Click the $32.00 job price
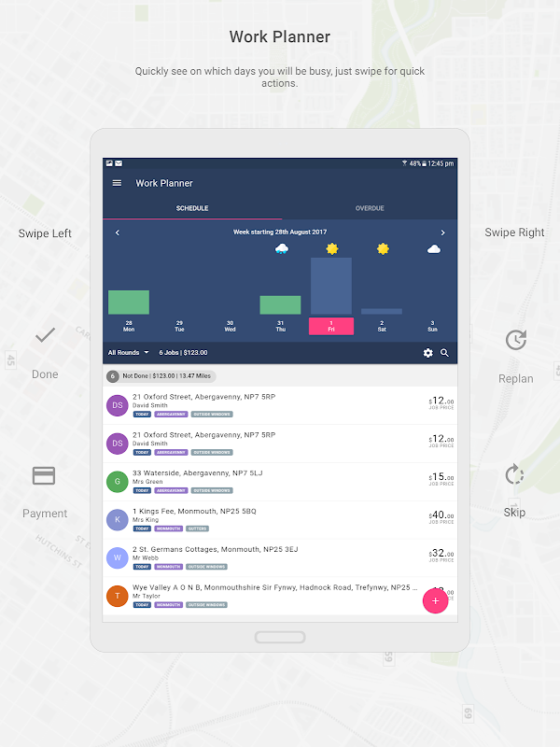Screen dimensions: 560x747 pyautogui.click(x=441, y=553)
